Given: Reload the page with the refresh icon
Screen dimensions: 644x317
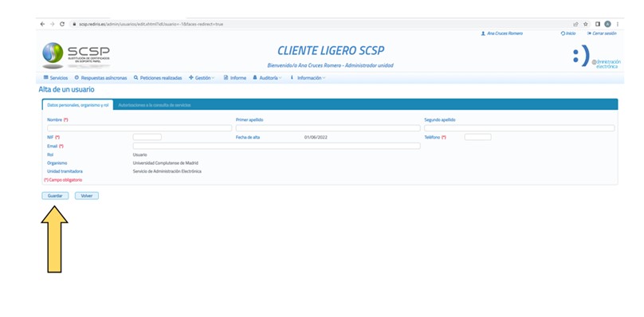Looking at the screenshot, I should [62, 24].
